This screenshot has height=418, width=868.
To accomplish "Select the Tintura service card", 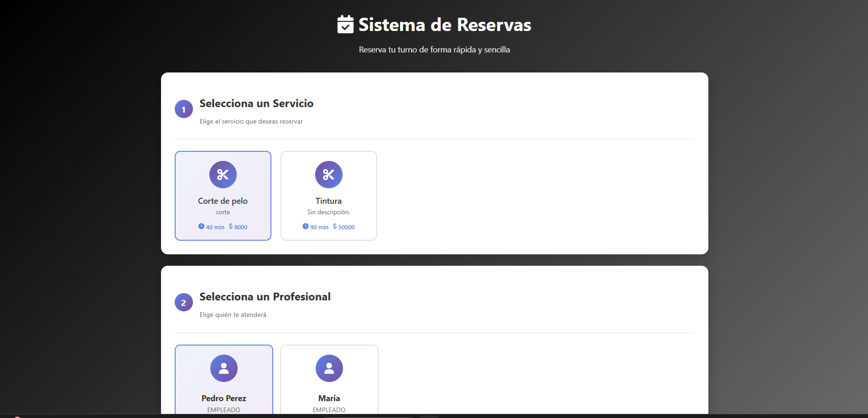I will point(328,196).
